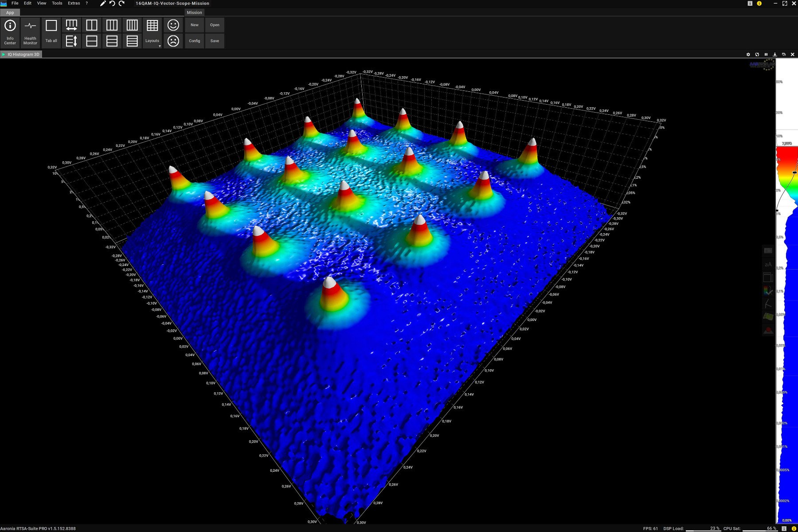Click the 16QAM-IQ-Vector-Scope-Mission title
This screenshot has width=798, height=532.
[x=172, y=3]
